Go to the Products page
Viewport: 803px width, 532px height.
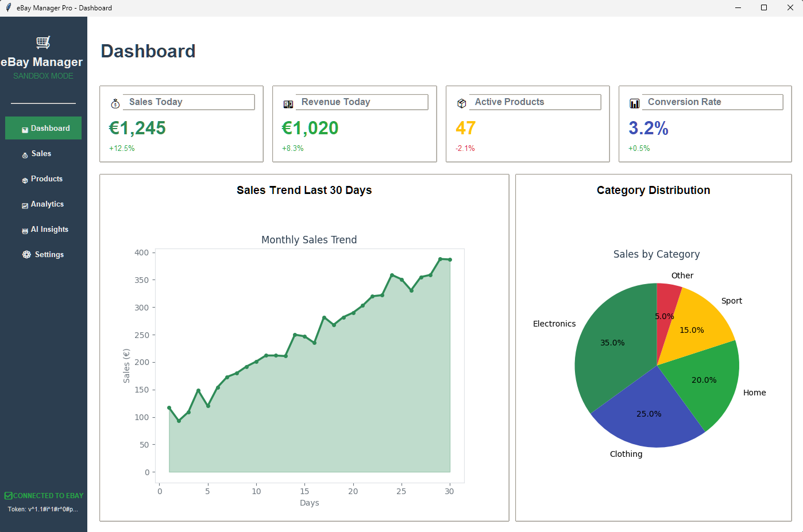[x=46, y=179]
